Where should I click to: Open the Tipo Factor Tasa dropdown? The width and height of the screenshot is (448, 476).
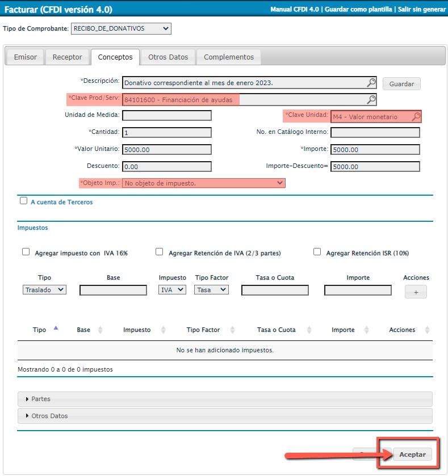point(211,290)
